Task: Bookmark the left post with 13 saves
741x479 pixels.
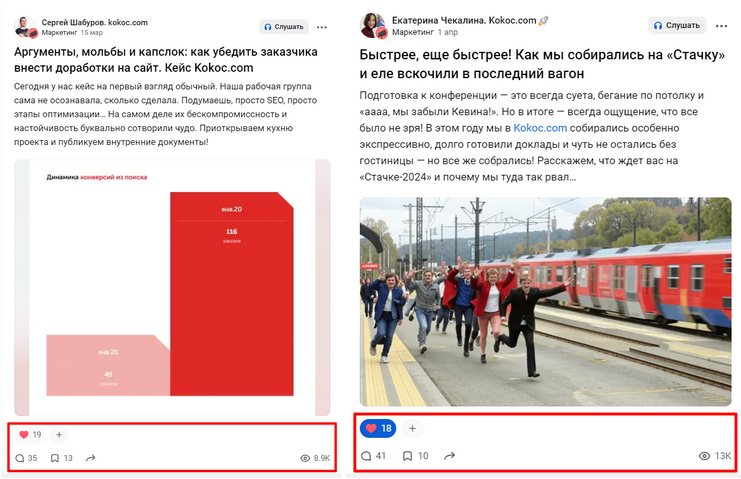Action: click(61, 458)
